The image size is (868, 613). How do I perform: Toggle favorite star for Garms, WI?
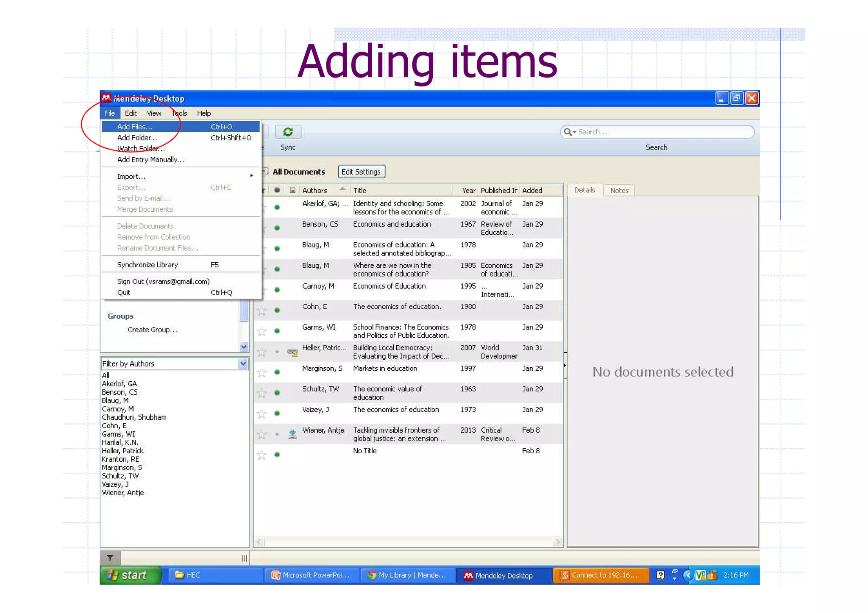pos(262,331)
